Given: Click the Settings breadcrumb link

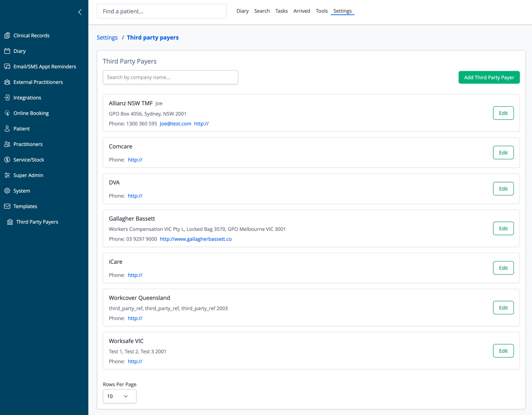Looking at the screenshot, I should pyautogui.click(x=107, y=38).
